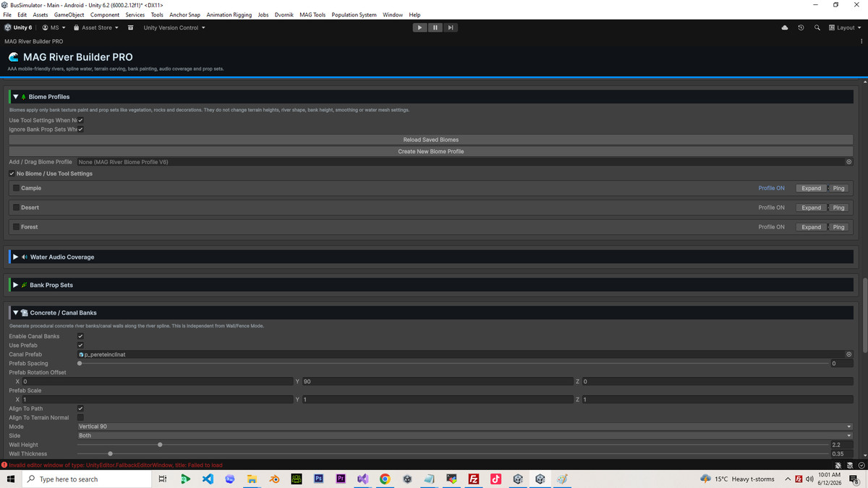Open the Population System menu

354,14
